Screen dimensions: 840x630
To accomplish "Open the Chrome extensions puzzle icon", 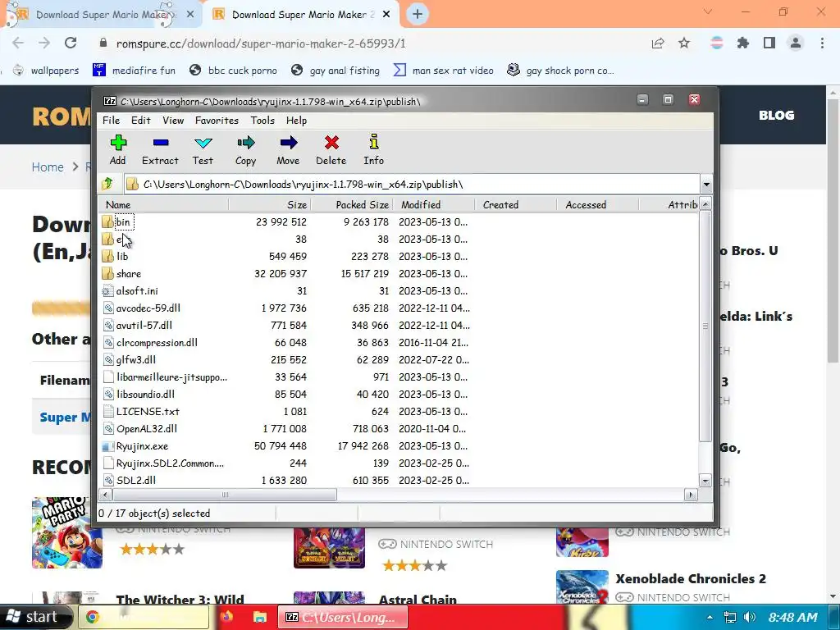I will (743, 43).
